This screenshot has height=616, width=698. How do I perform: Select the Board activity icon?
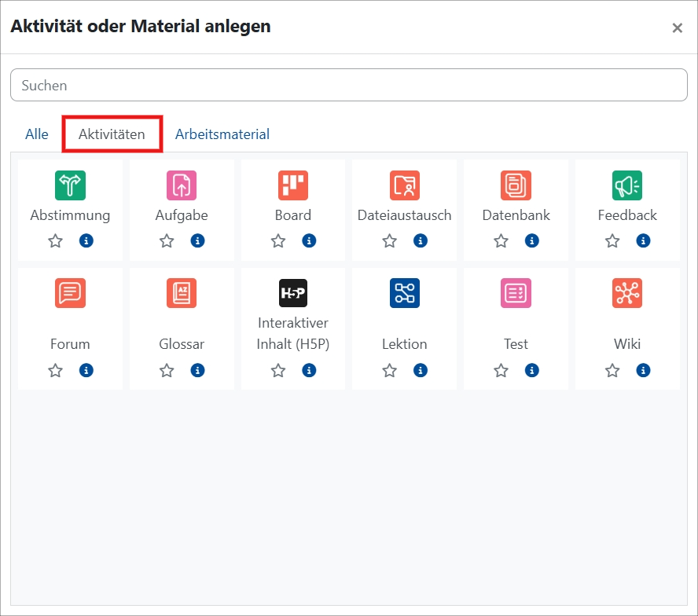coord(292,186)
